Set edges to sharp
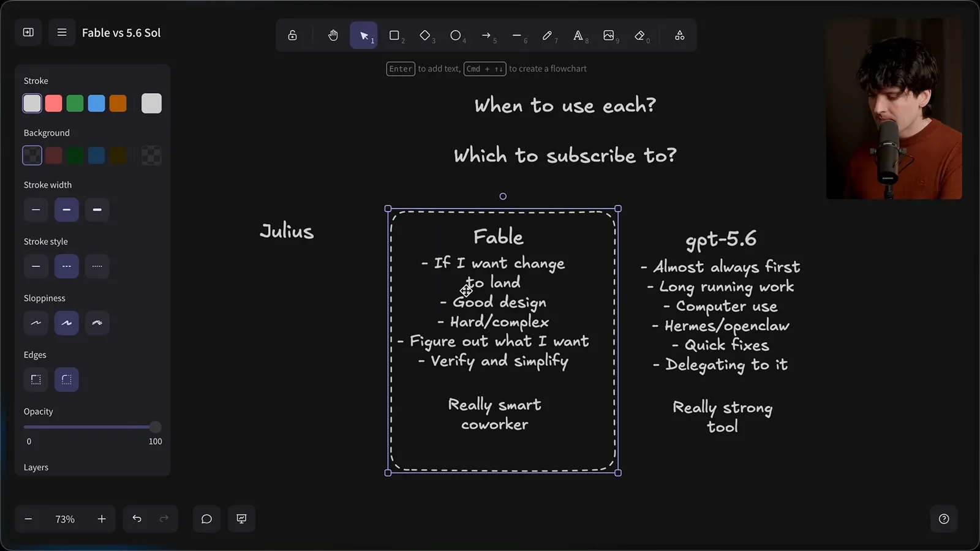Image resolution: width=980 pixels, height=551 pixels. pyautogui.click(x=36, y=380)
